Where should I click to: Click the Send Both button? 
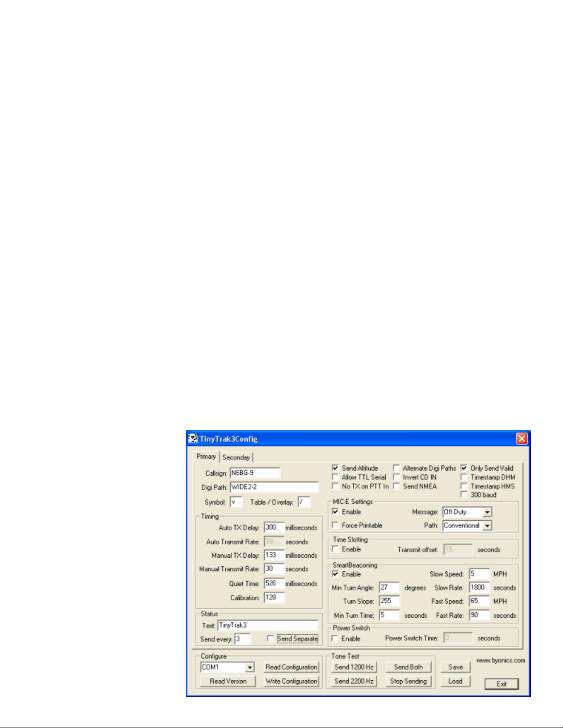(408, 667)
